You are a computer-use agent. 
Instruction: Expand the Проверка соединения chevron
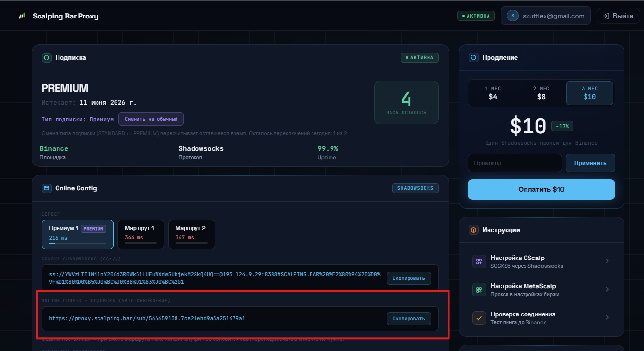coord(607,317)
